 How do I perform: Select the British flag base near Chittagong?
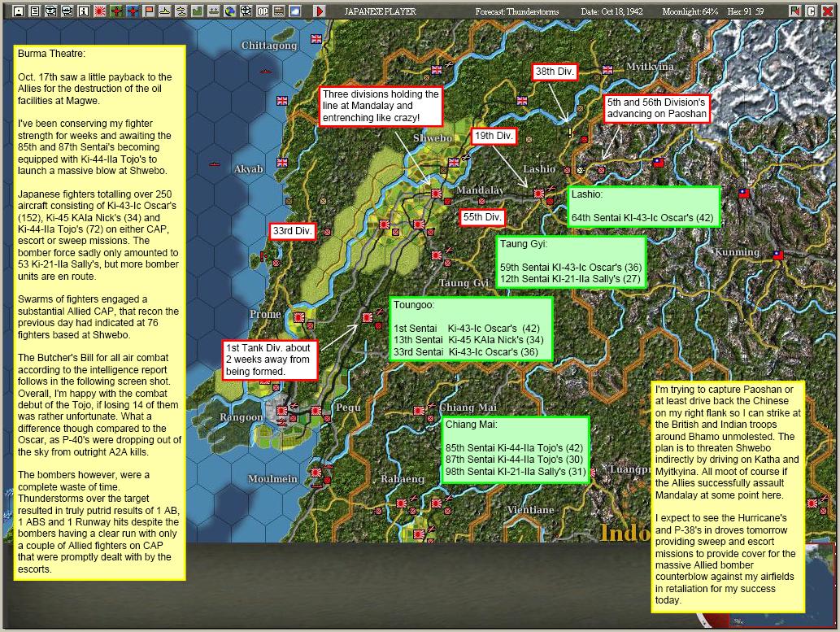click(316, 38)
